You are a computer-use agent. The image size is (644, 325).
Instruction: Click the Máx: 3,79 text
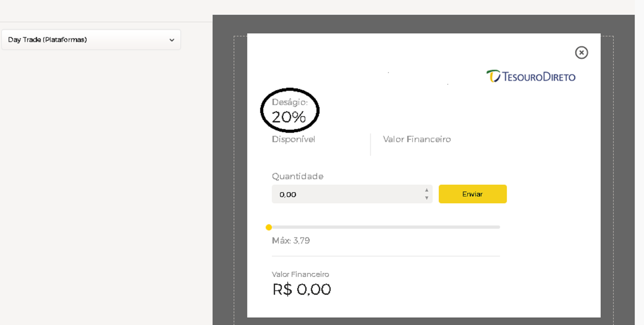point(291,240)
